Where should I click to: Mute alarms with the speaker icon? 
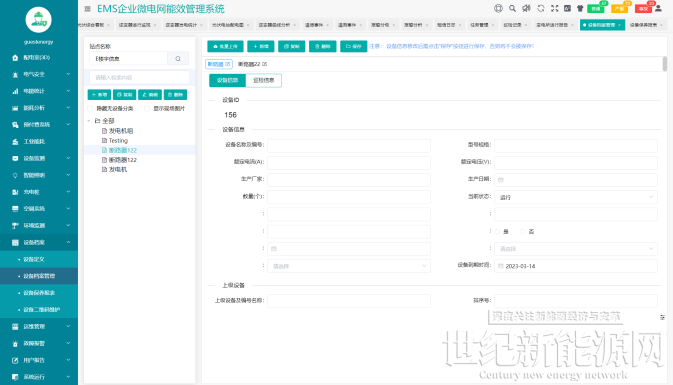coord(526,8)
